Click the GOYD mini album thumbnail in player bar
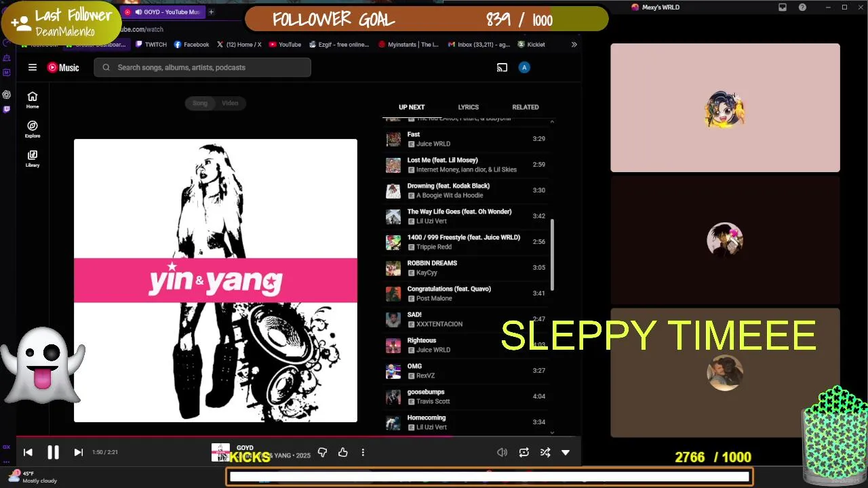 click(220, 452)
